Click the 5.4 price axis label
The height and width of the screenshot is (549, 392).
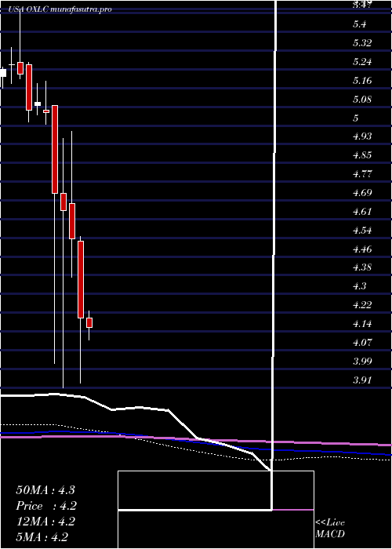(x=359, y=24)
